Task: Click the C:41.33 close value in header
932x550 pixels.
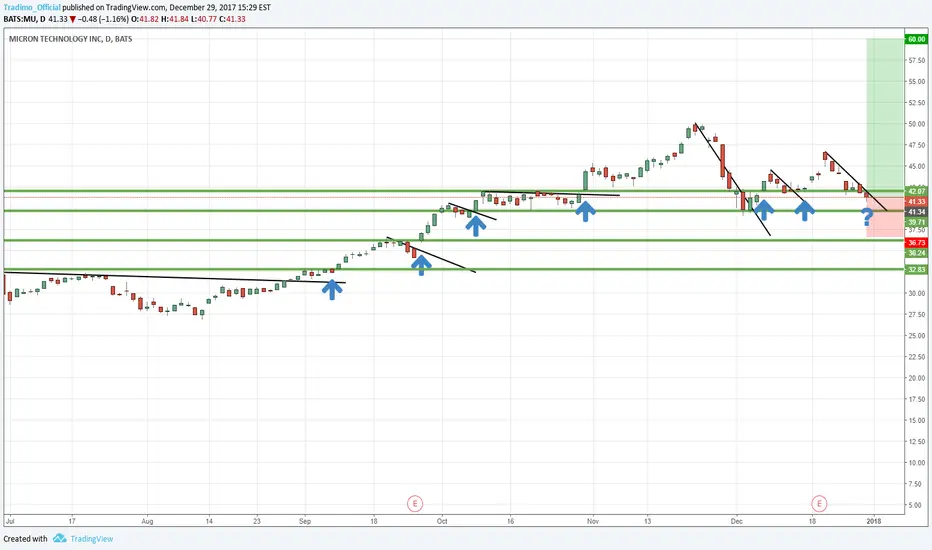Action: 232,19
